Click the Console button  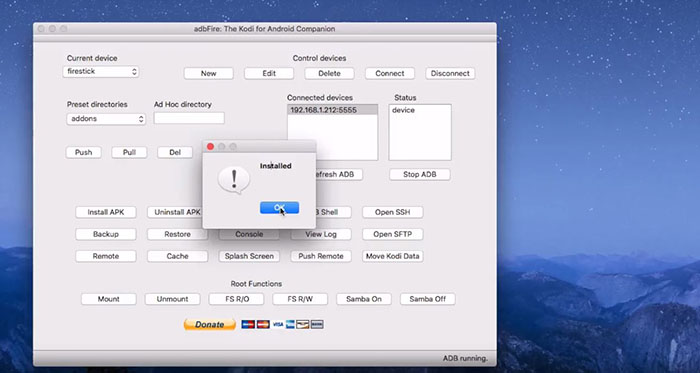coord(249,235)
